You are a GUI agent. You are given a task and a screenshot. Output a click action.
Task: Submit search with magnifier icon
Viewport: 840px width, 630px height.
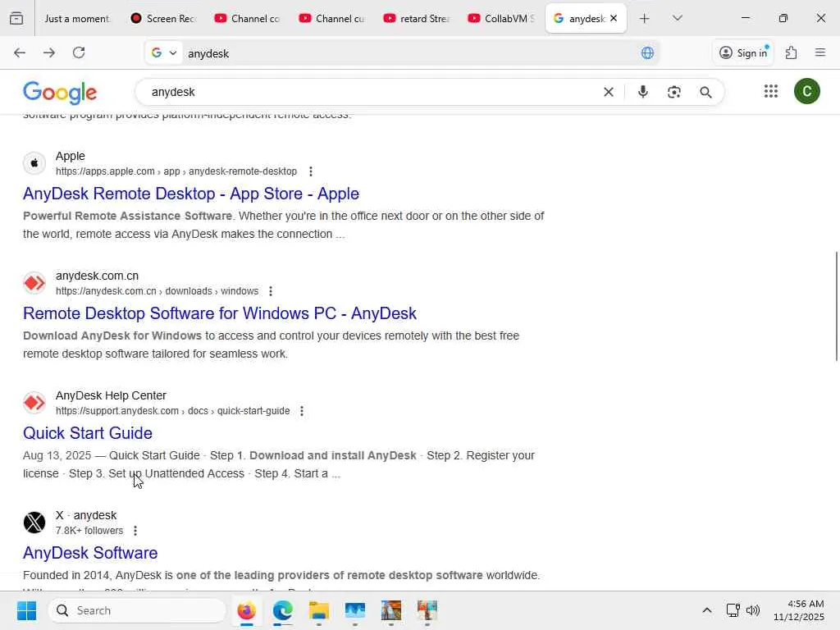point(705,92)
